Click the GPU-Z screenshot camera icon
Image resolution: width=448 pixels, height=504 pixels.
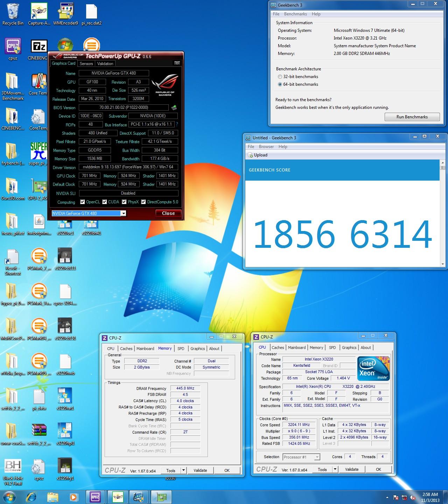[177, 63]
